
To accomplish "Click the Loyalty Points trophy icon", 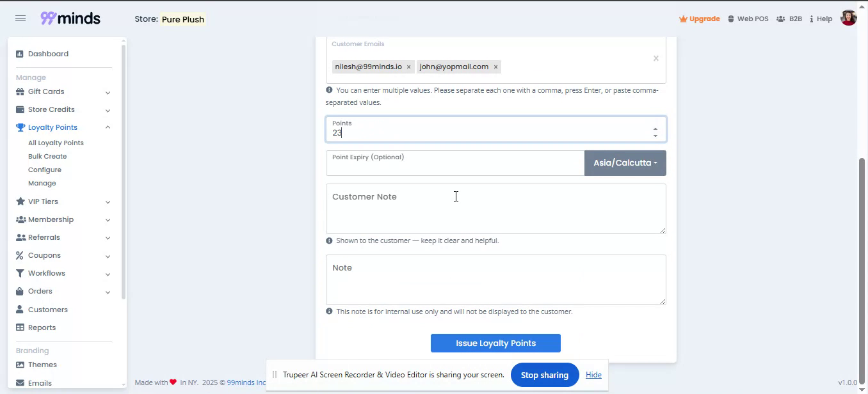I will pos(20,127).
